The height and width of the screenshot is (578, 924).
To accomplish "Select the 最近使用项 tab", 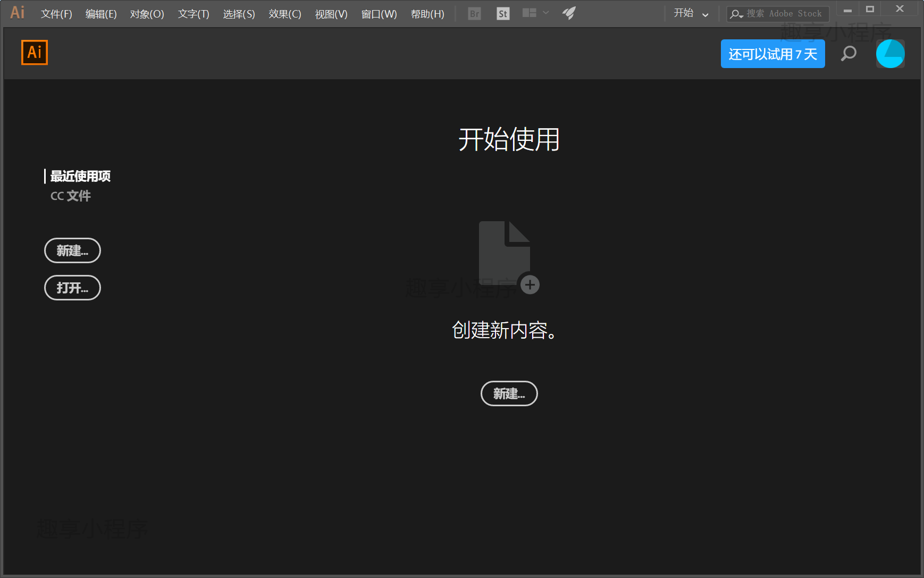I will 80,176.
